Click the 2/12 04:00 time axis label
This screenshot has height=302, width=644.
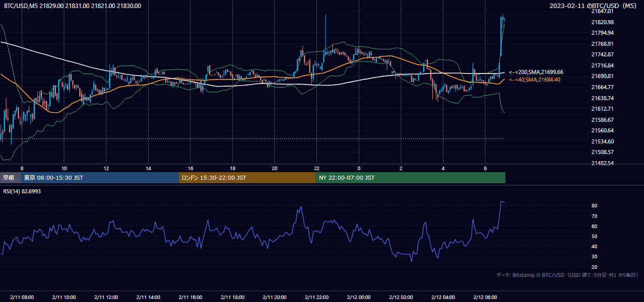coord(443,297)
